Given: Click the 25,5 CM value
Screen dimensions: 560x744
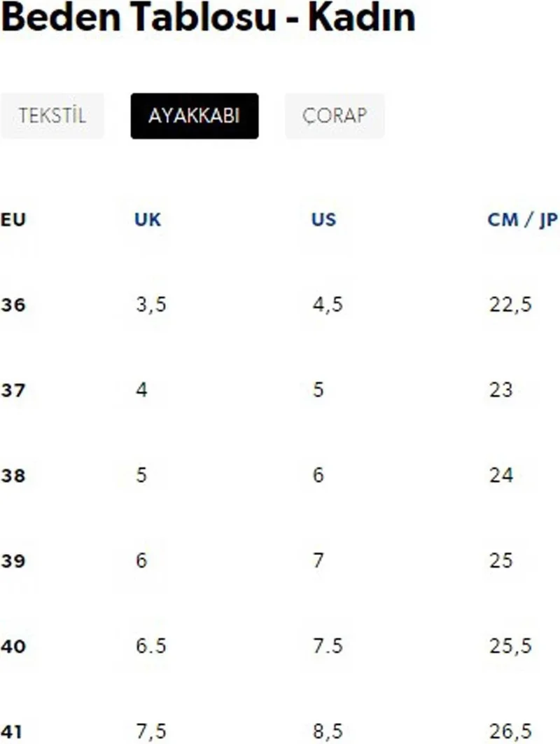Looking at the screenshot, I should (510, 646).
